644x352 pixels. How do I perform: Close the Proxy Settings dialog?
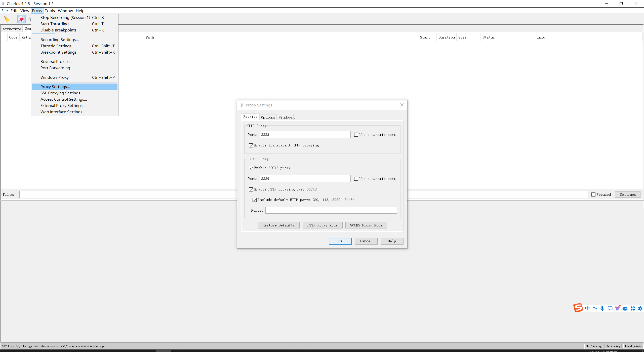tap(402, 105)
